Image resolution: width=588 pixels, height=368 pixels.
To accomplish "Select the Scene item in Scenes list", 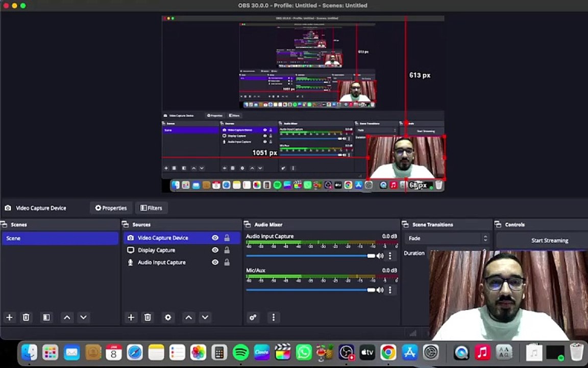I will pyautogui.click(x=60, y=239).
